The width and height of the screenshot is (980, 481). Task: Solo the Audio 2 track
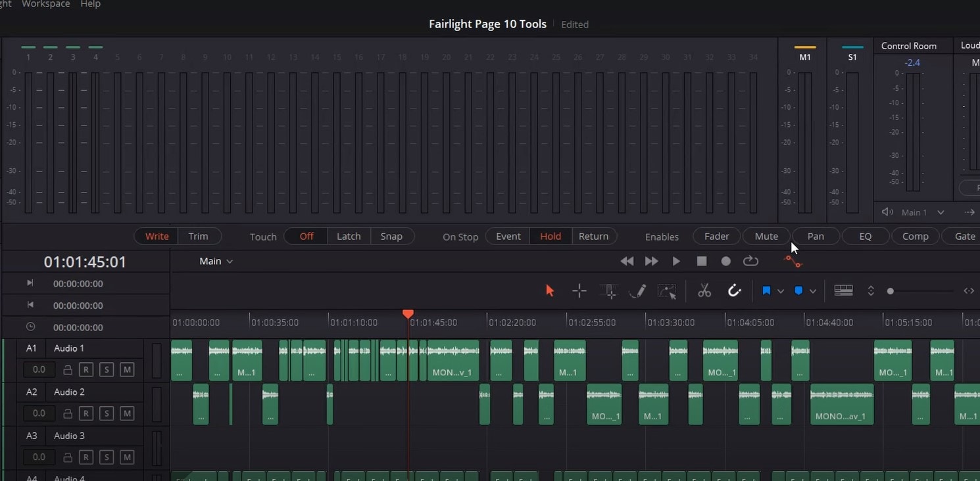coord(106,413)
